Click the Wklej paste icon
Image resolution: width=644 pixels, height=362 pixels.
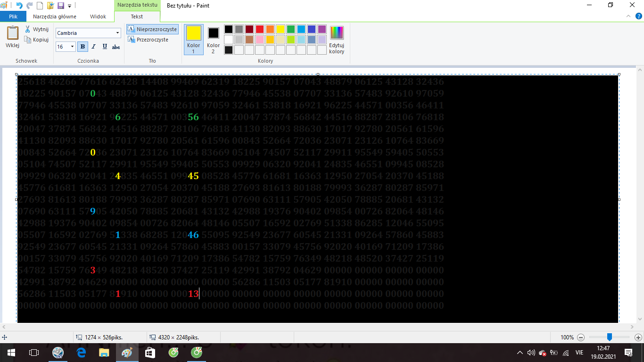12,34
